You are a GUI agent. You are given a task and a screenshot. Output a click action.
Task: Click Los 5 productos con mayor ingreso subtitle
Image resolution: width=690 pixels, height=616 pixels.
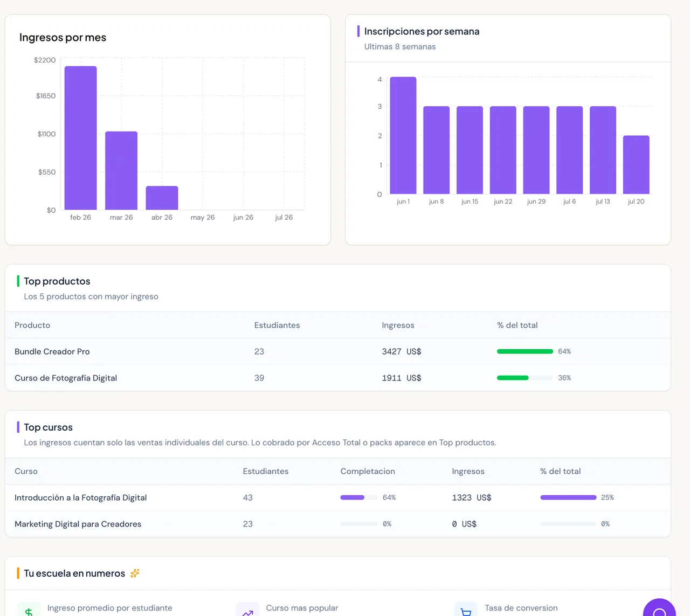pos(91,296)
